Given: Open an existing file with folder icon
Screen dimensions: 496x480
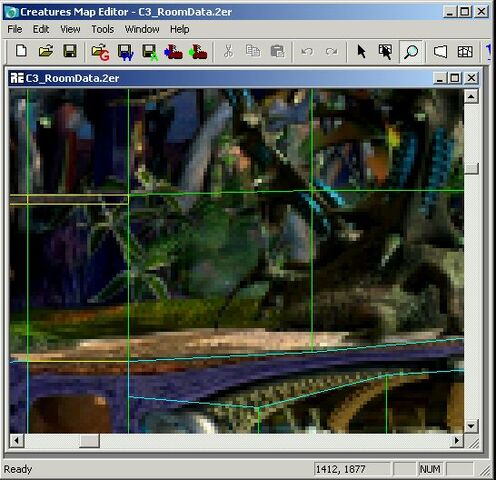Looking at the screenshot, I should click(x=46, y=51).
